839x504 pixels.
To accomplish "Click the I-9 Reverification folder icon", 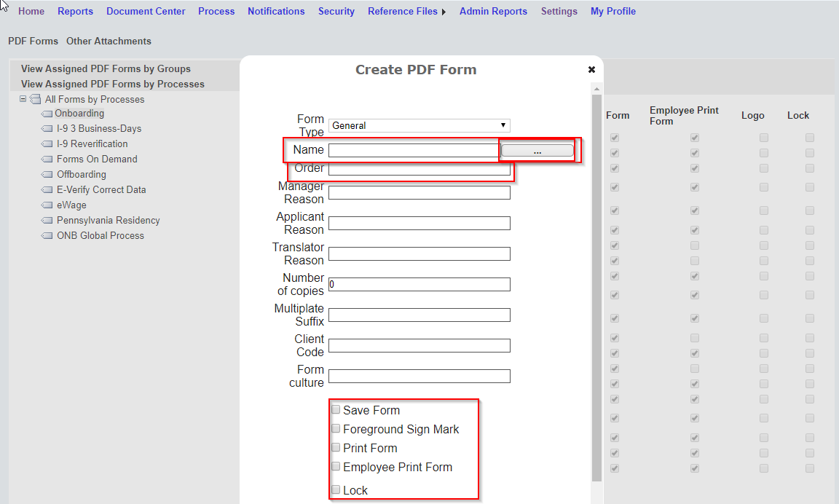I will pos(46,143).
